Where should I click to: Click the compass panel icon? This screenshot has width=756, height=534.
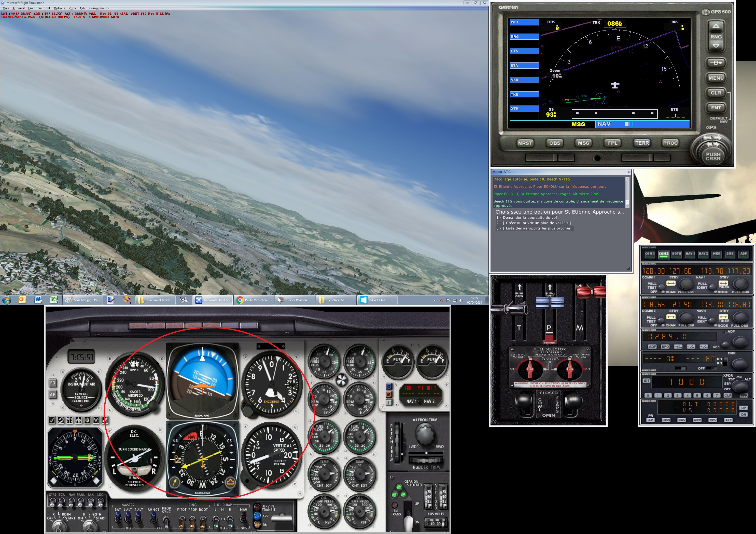click(x=87, y=420)
